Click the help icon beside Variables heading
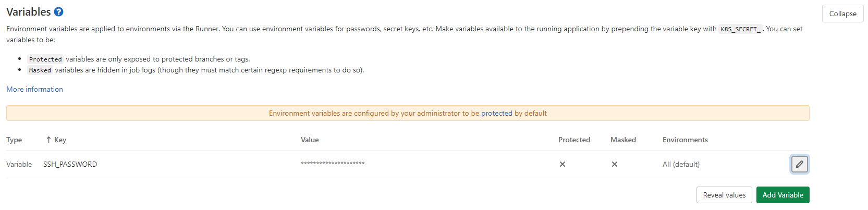 (59, 12)
